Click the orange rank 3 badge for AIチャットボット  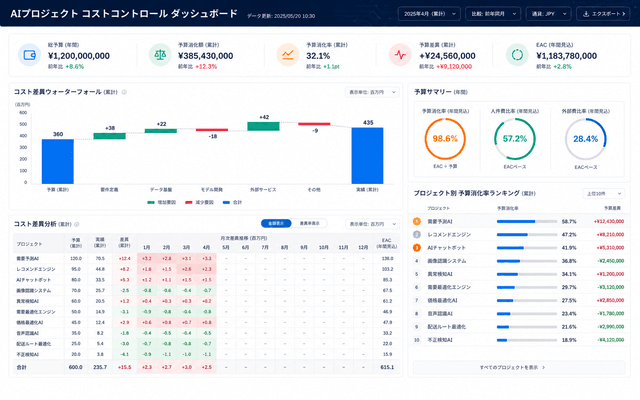tap(417, 247)
